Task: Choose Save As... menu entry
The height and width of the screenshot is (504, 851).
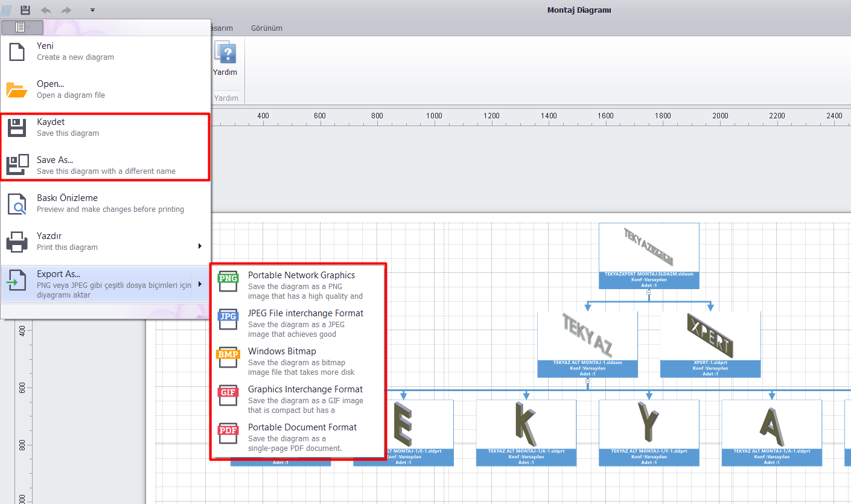Action: pos(106,165)
